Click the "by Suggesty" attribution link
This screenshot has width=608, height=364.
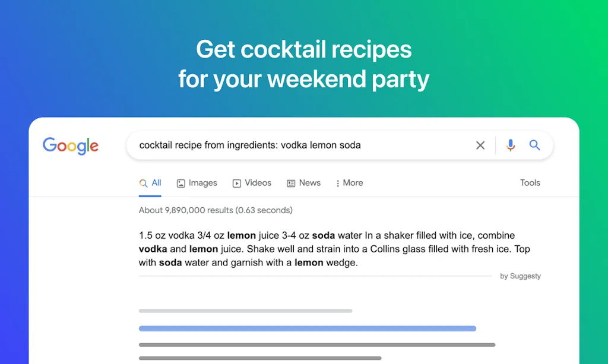(x=520, y=276)
